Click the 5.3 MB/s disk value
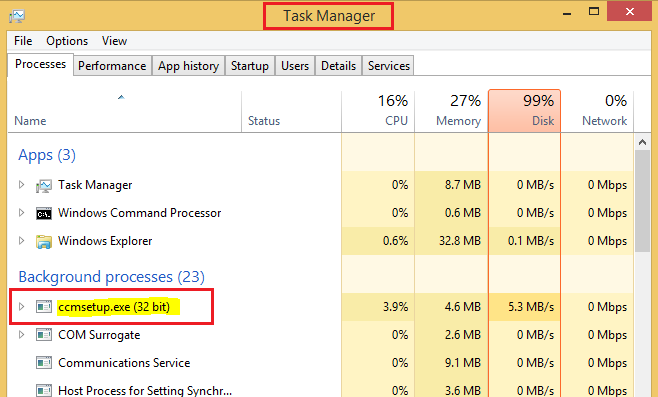 (x=531, y=307)
